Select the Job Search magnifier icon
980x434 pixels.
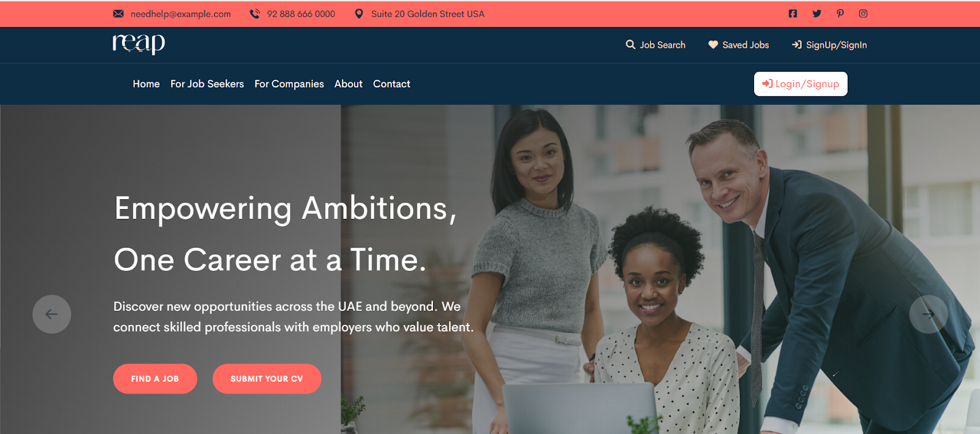click(x=630, y=45)
